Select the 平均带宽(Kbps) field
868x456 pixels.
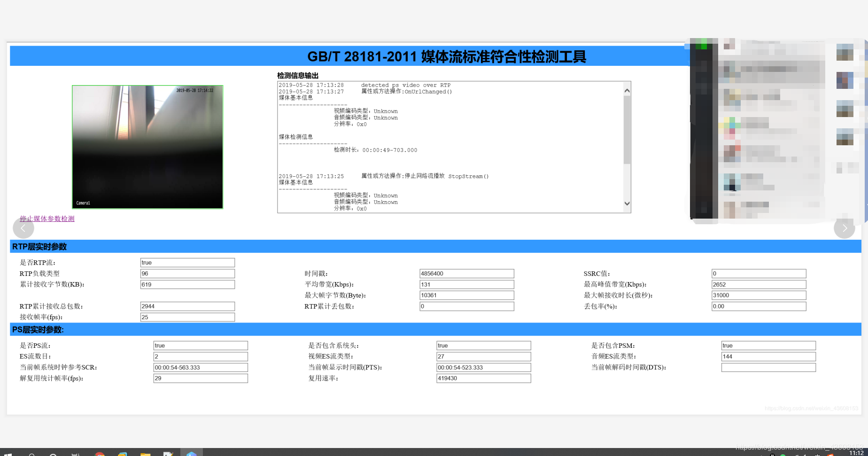tap(467, 284)
